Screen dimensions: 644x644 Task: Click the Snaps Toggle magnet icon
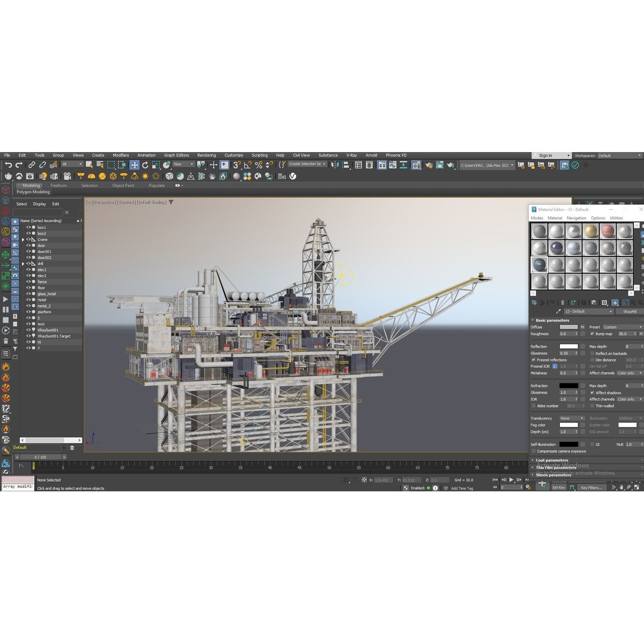click(x=239, y=165)
